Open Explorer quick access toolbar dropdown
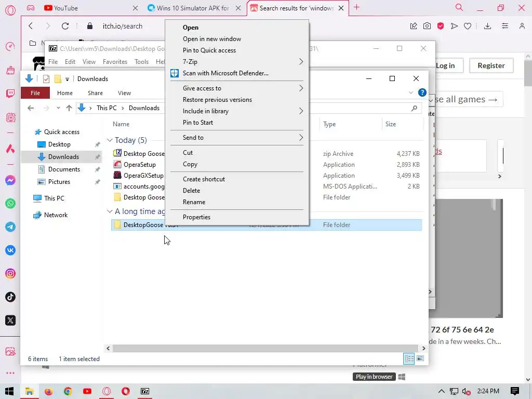The height and width of the screenshot is (399, 532). [67, 79]
